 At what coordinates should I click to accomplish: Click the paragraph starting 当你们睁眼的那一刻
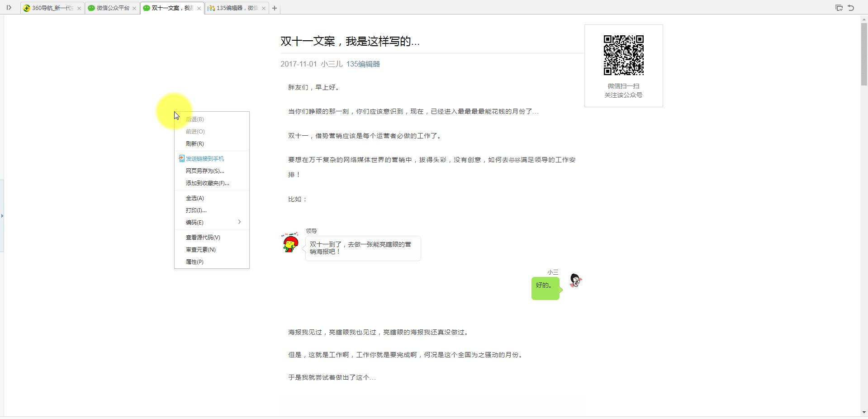(413, 111)
